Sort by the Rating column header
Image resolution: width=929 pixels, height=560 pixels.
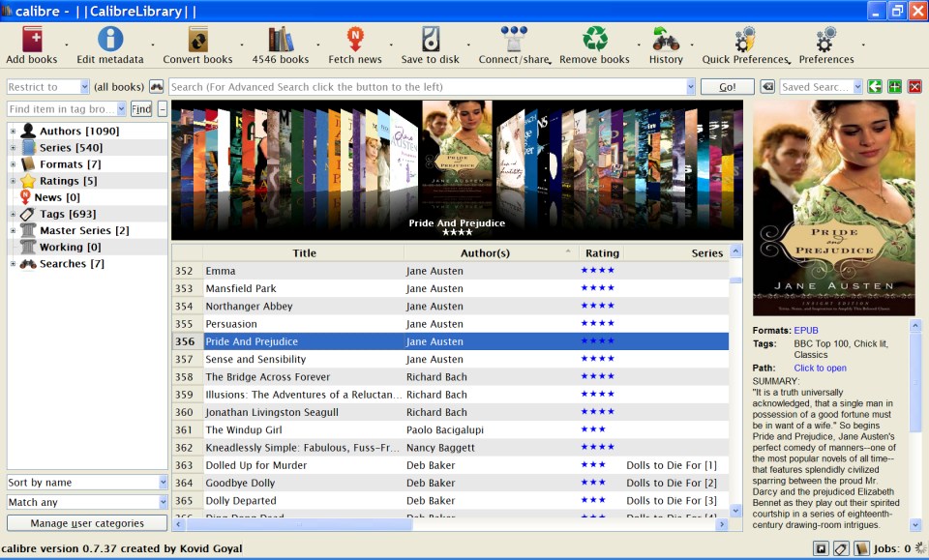pyautogui.click(x=601, y=252)
